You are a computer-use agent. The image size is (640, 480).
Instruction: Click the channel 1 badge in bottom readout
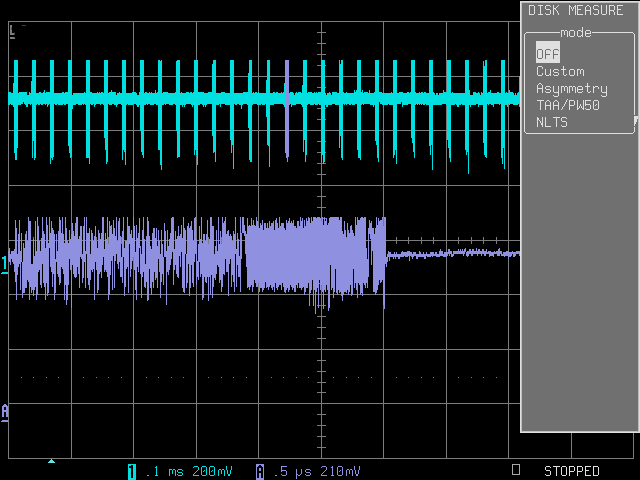[132, 471]
